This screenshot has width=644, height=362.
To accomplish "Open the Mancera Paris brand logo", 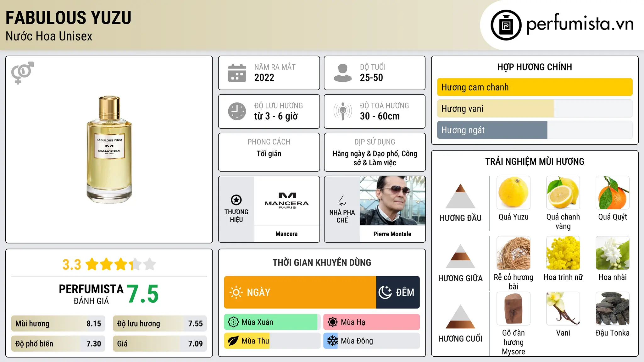I will [287, 200].
